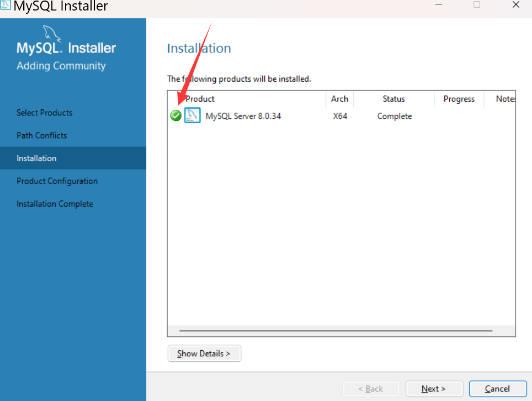Screen dimensions: 532x401
Task: Click the MySQL dolphin logo in sidebar
Action: (x=51, y=34)
